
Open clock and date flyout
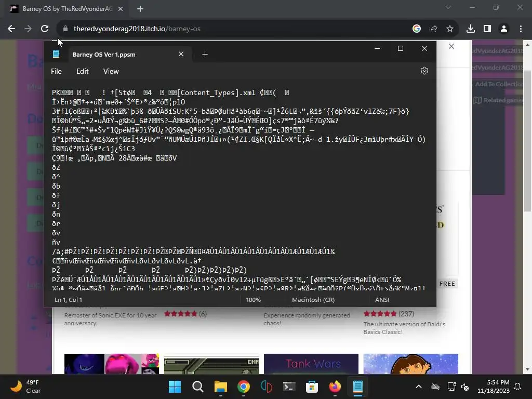click(x=494, y=387)
